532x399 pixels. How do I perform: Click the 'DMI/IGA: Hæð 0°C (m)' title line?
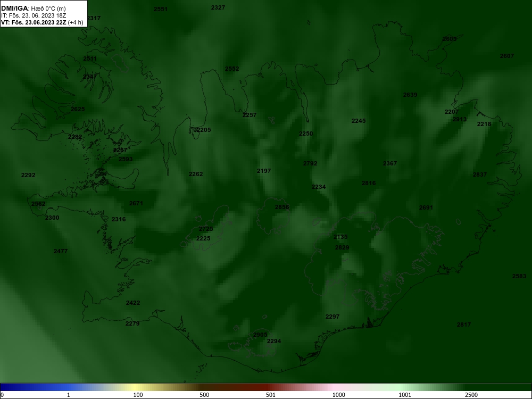pyautogui.click(x=33, y=9)
